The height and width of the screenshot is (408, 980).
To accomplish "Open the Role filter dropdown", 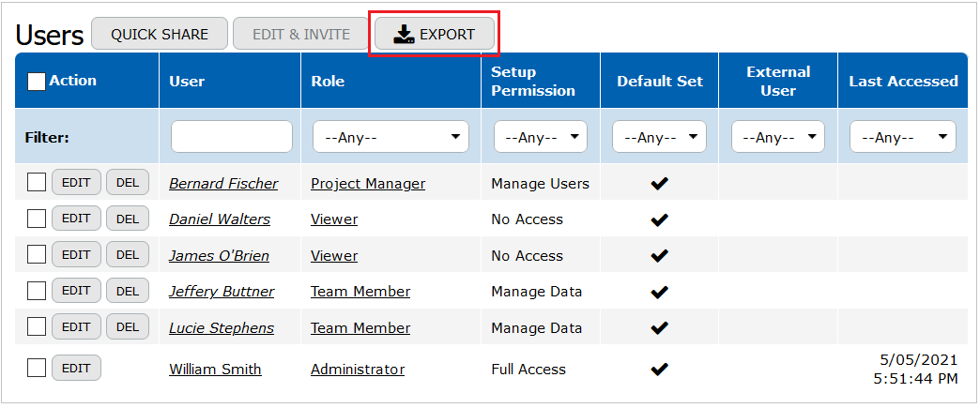I will pyautogui.click(x=390, y=137).
